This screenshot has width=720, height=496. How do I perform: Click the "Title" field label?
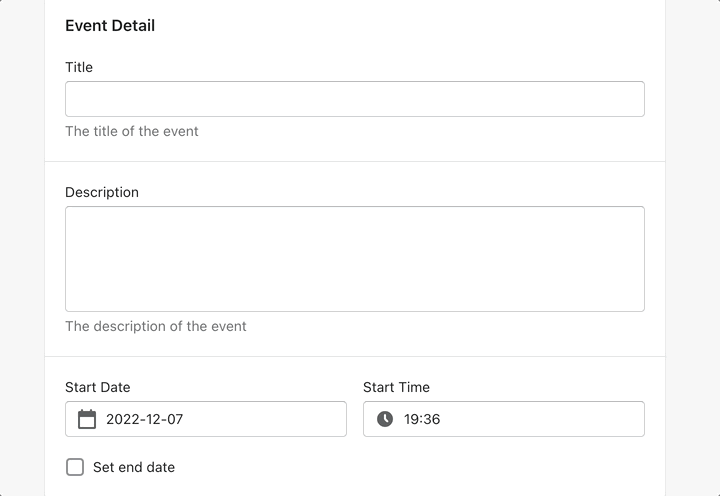click(x=79, y=67)
